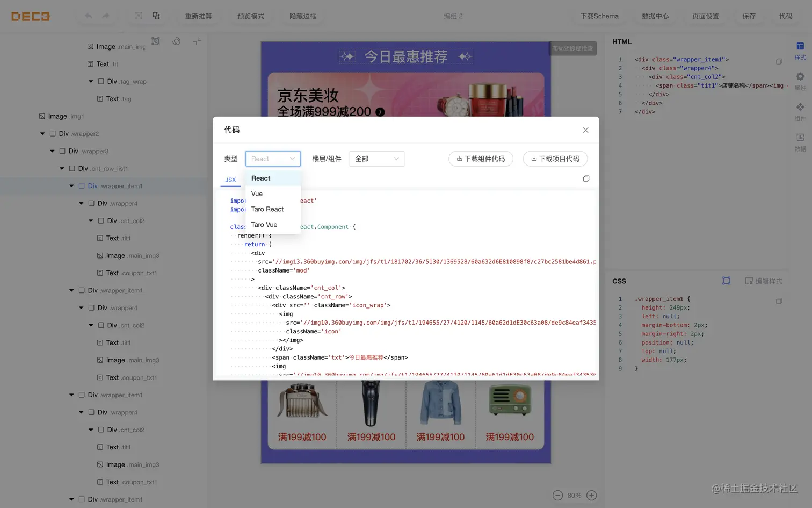The height and width of the screenshot is (508, 812).
Task: Choose Vue from the type list
Action: click(x=273, y=194)
